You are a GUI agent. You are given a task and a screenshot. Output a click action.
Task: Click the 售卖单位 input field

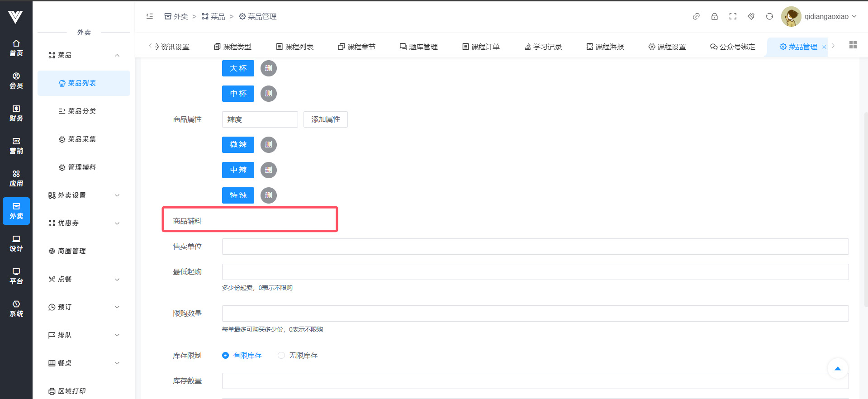coord(535,247)
